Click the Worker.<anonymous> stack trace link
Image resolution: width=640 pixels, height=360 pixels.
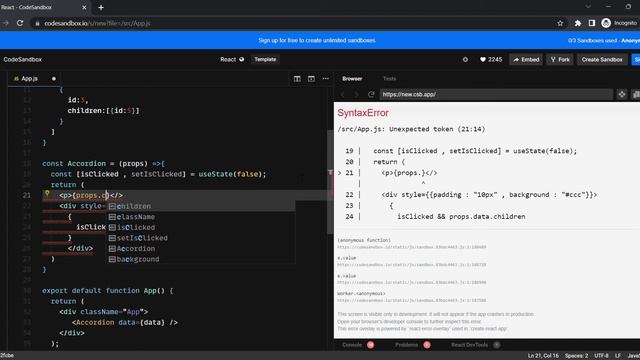point(411,300)
